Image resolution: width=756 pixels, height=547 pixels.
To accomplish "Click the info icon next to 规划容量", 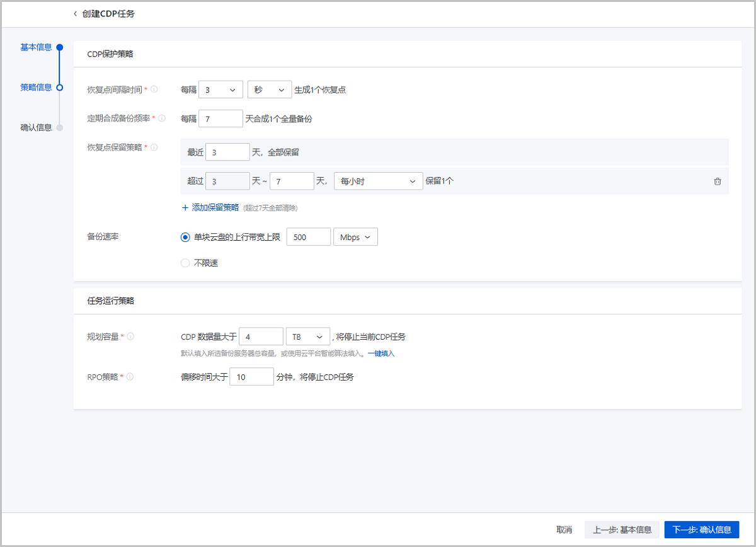I will point(130,336).
